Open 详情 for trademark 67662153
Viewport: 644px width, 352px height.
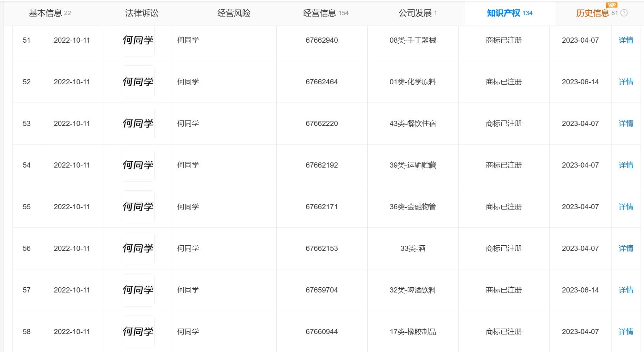point(626,248)
